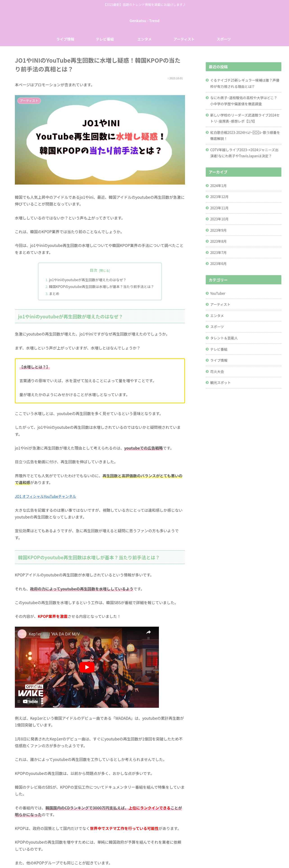Viewport: 289px width, 868px height.
Task: Click the YouTube logo on the embedded video
Action: (30, 701)
